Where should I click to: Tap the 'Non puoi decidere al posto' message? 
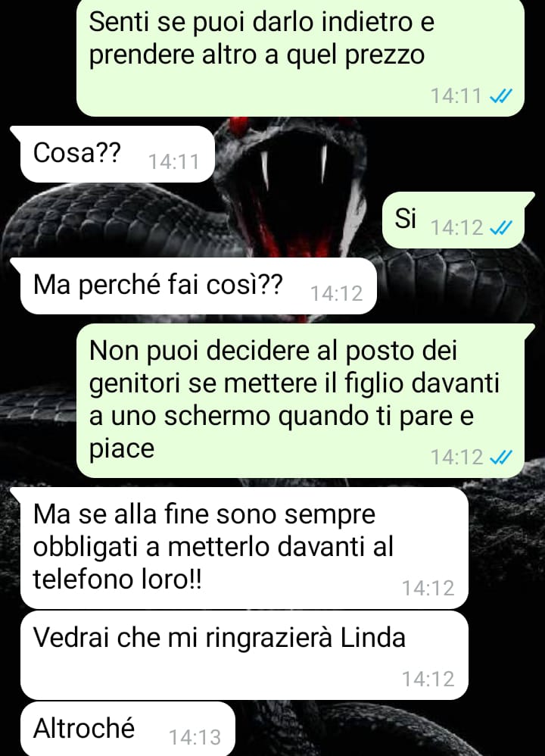(x=305, y=401)
